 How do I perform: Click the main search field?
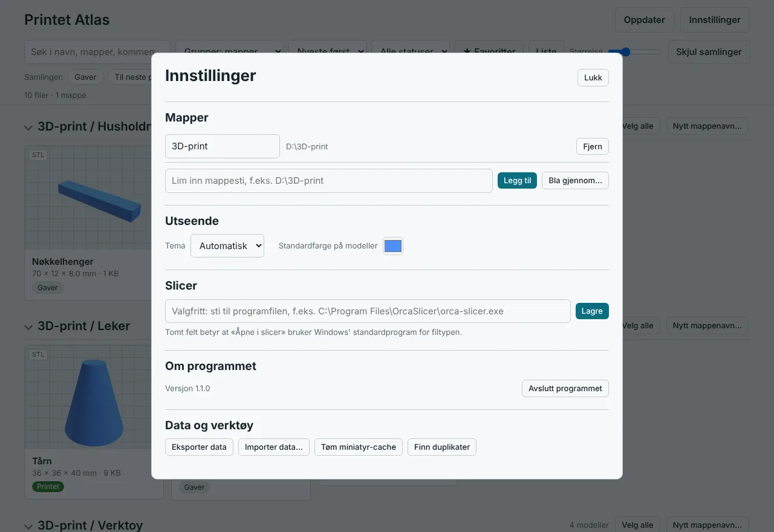point(97,52)
